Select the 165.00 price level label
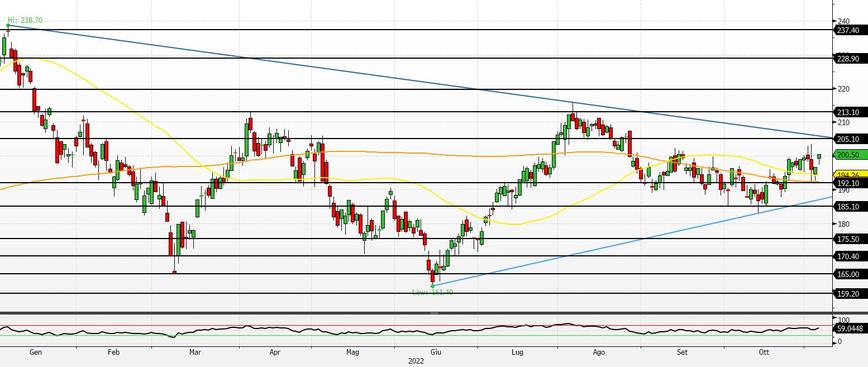This screenshot has height=367, width=868. (850, 274)
